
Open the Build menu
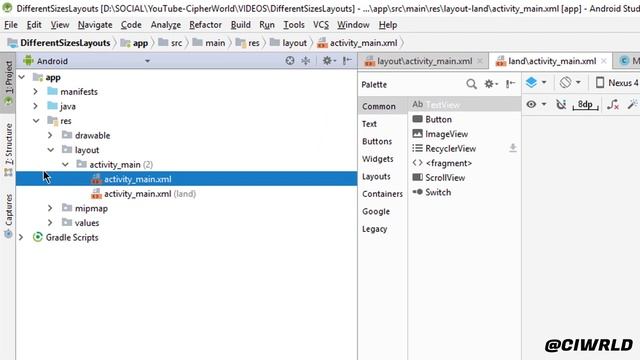[241, 25]
